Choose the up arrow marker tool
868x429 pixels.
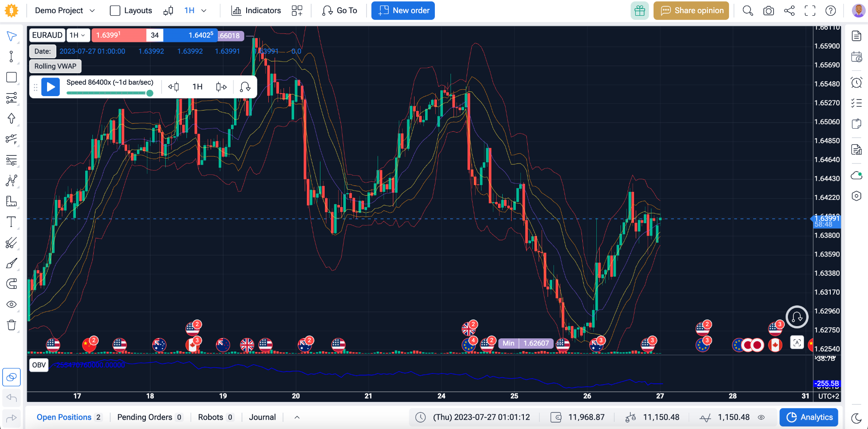tap(11, 118)
